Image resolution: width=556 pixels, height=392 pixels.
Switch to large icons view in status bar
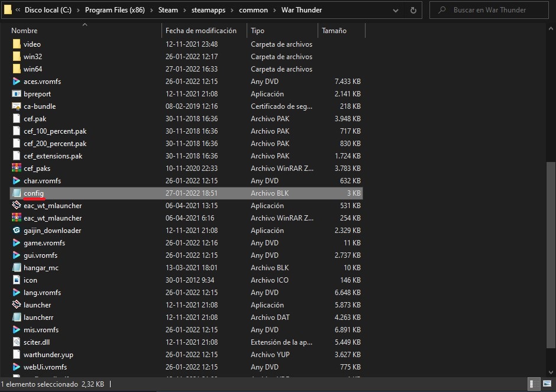coord(547,384)
